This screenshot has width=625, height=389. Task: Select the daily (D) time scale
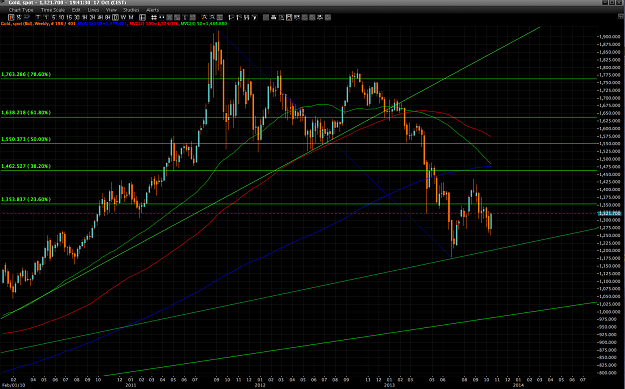pyautogui.click(x=115, y=18)
